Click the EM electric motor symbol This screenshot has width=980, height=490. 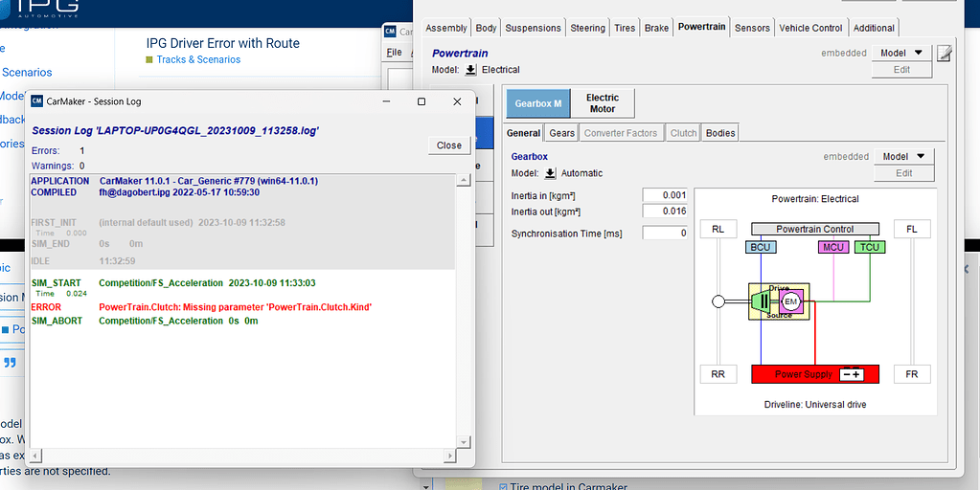pos(790,301)
